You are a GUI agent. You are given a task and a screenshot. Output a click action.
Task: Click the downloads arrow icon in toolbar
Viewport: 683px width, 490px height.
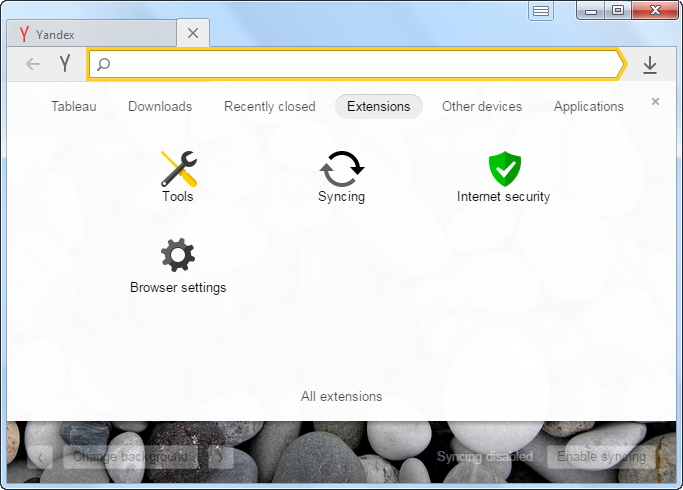point(650,65)
